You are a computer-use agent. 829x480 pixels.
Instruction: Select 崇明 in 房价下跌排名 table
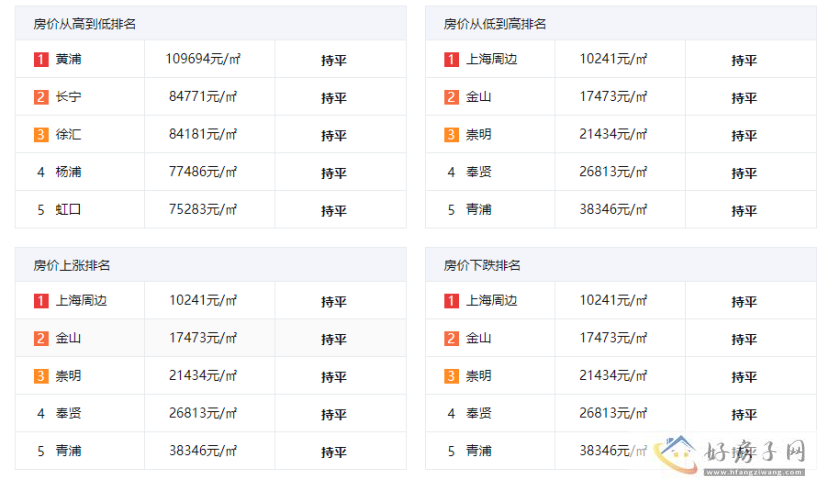click(478, 376)
